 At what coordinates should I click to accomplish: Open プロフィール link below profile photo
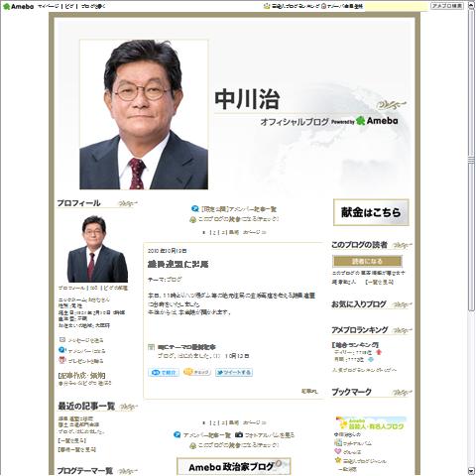click(71, 288)
